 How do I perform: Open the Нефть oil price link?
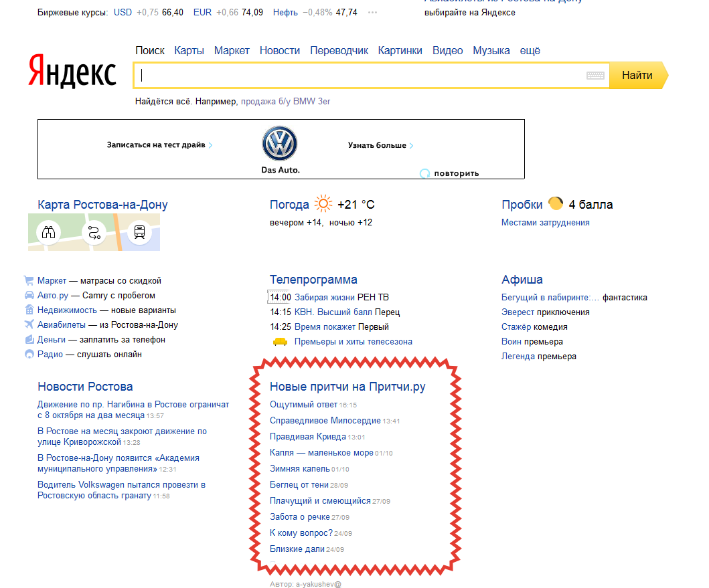(x=285, y=13)
